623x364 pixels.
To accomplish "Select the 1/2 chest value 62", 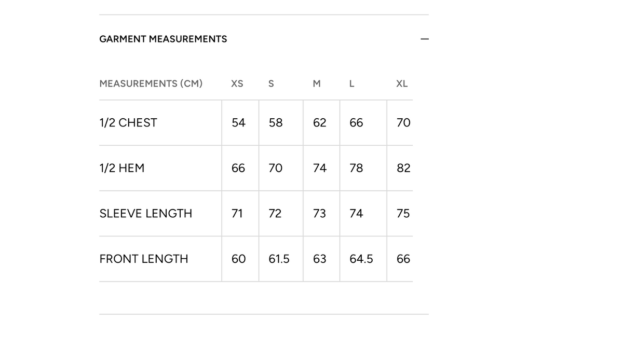I will 320,123.
